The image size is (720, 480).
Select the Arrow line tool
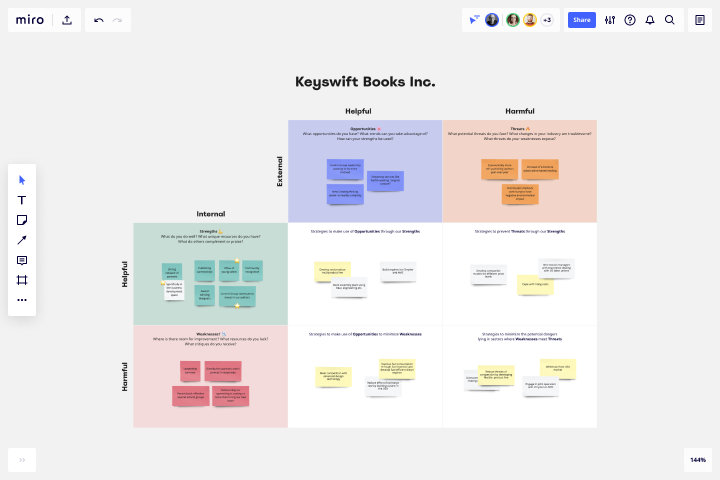pyautogui.click(x=22, y=240)
